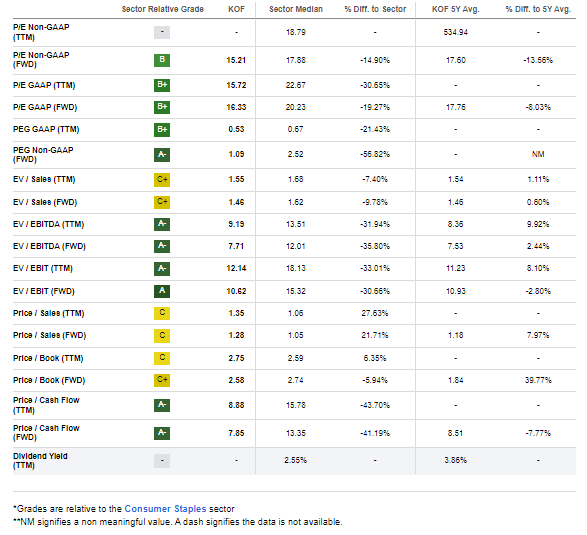
Task: Click the B+ grade badge for P/E GAAP (FWD)
Action: coord(162,107)
